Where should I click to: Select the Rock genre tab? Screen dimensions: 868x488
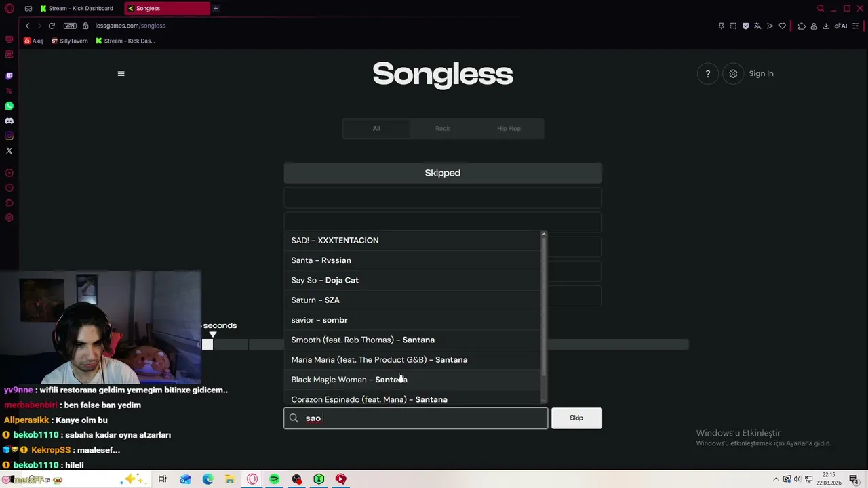pos(443,129)
